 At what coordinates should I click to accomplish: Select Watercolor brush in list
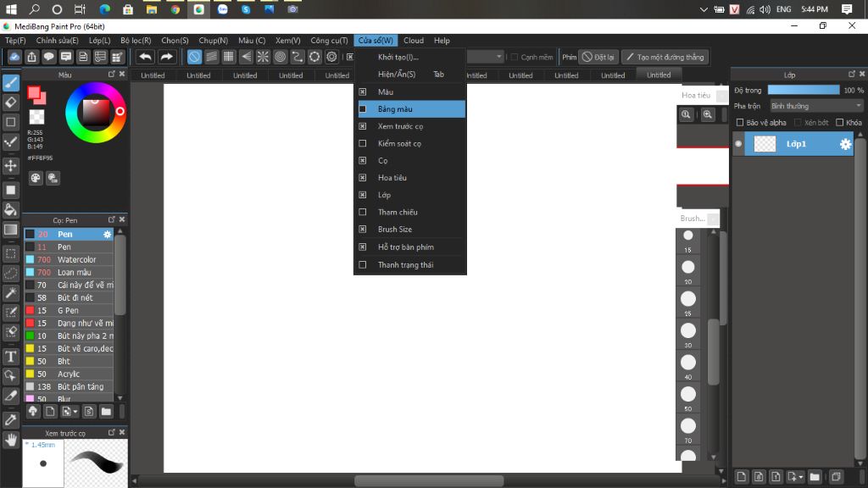(69, 259)
